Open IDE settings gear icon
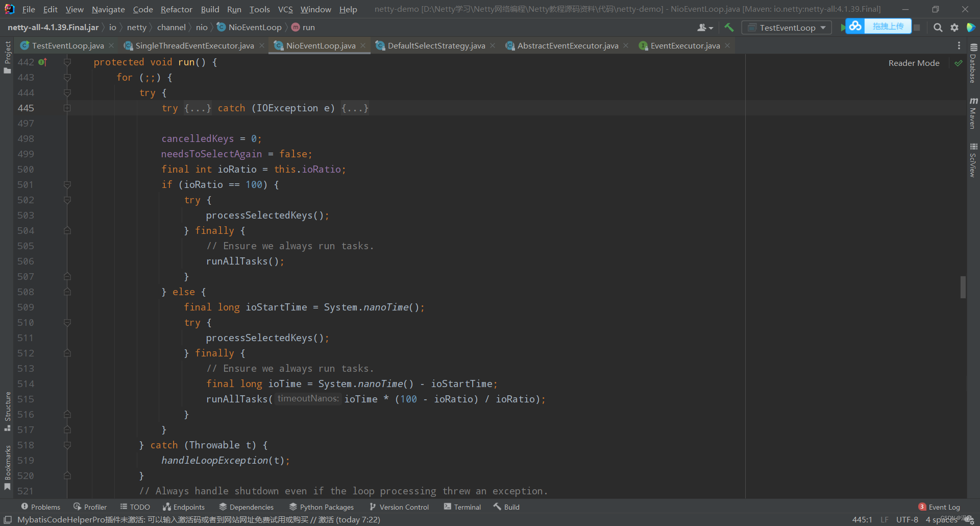This screenshot has height=526, width=980. tap(954, 28)
